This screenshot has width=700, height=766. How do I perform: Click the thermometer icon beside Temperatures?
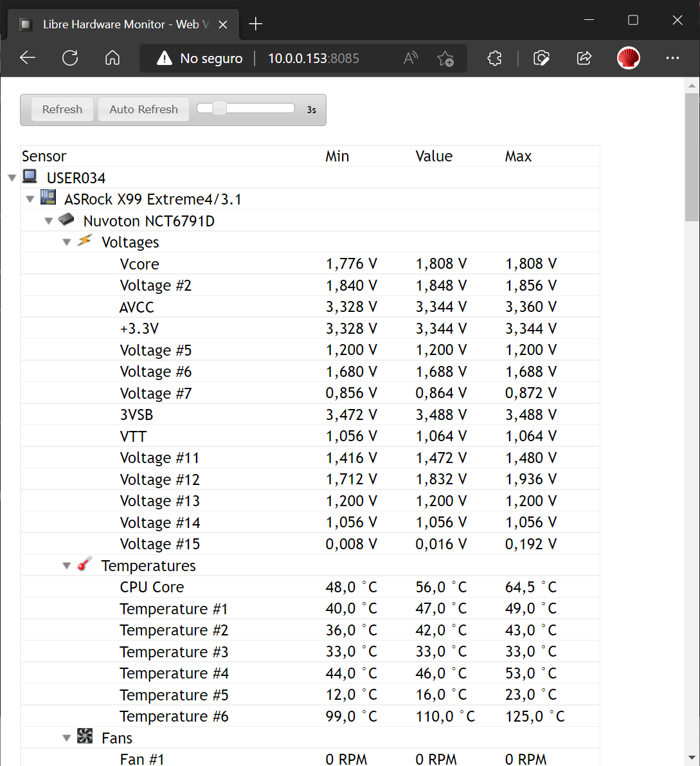(x=84, y=564)
